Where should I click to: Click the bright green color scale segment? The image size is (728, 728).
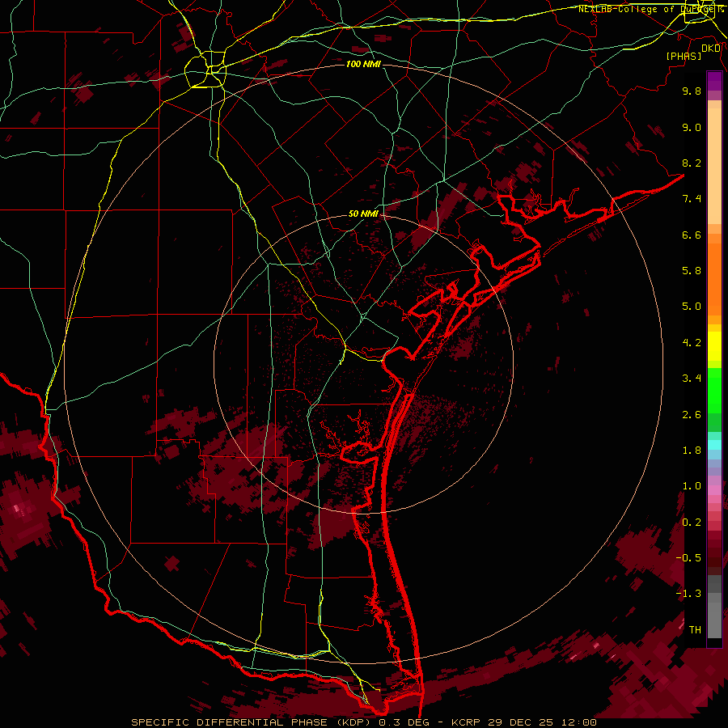pos(714,391)
